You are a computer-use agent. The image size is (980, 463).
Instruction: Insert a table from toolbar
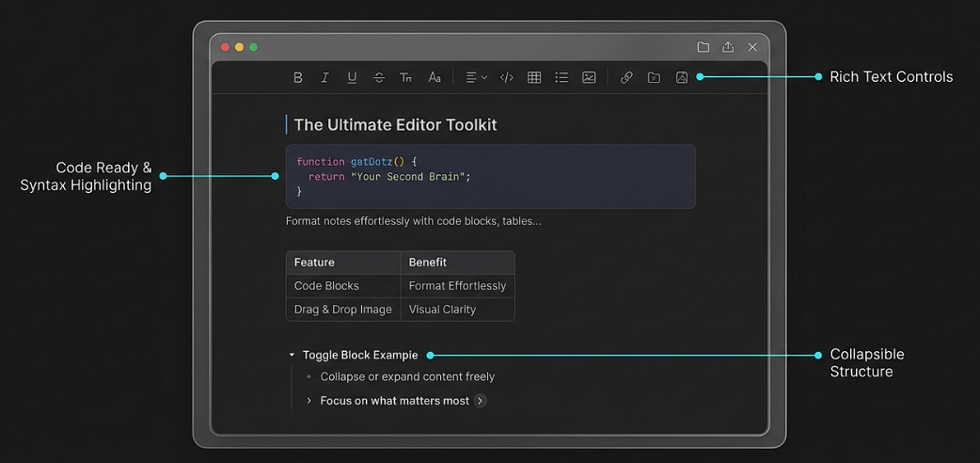[x=534, y=78]
